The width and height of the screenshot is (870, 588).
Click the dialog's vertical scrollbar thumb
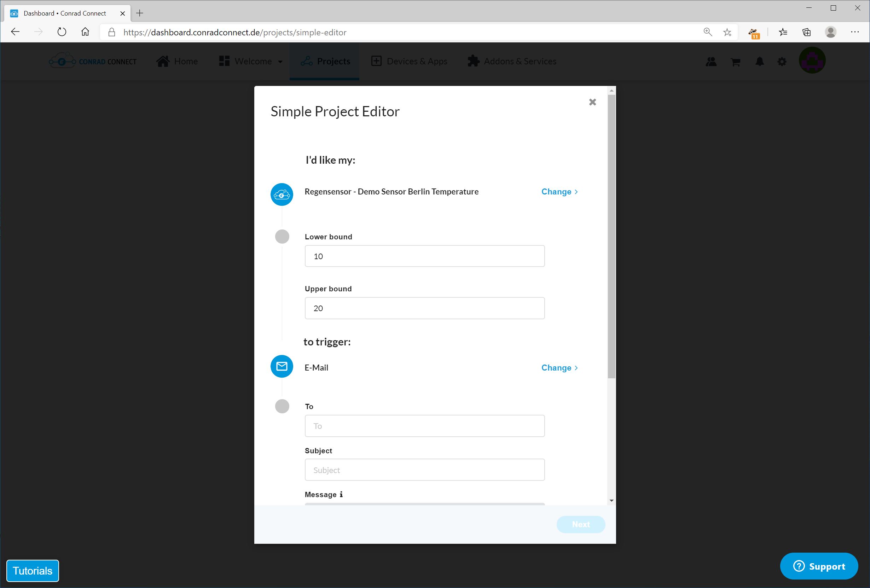click(x=611, y=236)
